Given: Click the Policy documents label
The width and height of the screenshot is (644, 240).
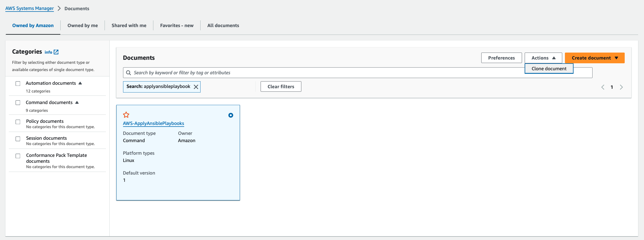Looking at the screenshot, I should pyautogui.click(x=45, y=121).
